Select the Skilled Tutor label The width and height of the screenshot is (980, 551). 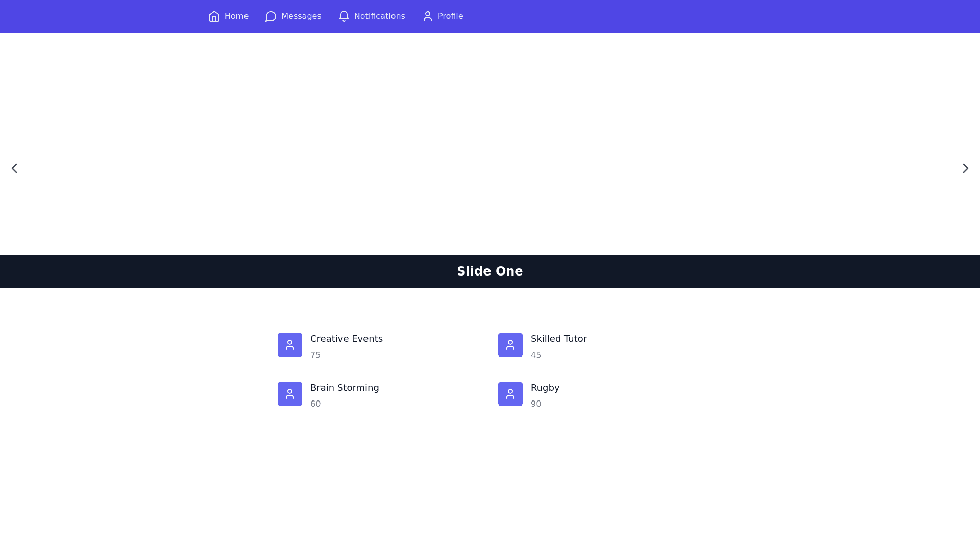[558, 339]
